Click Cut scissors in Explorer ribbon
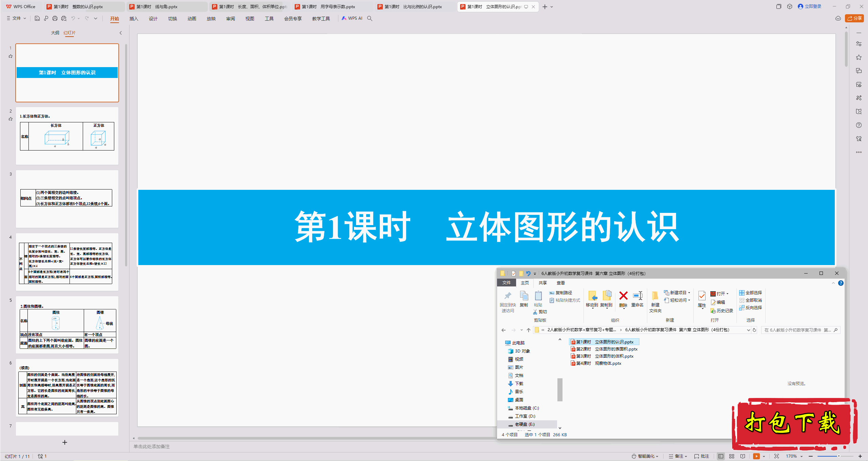The height and width of the screenshot is (461, 868). 540,312
